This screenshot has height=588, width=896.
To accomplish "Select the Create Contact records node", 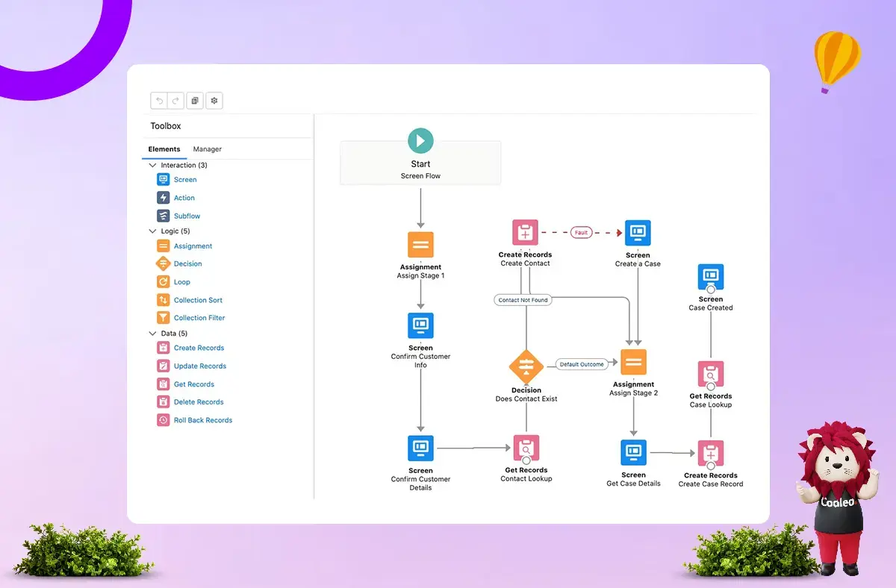I will point(526,233).
